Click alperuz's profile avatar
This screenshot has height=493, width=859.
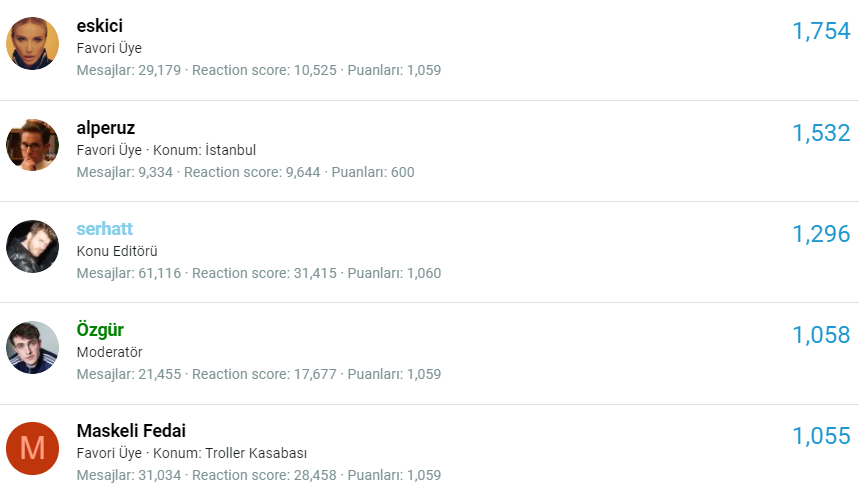[x=33, y=146]
